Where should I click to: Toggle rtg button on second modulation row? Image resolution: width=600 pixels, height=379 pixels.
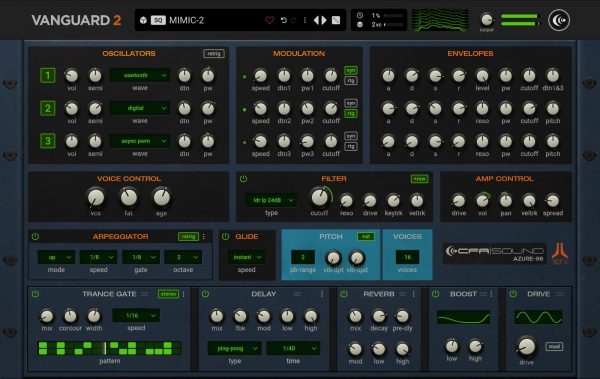click(351, 114)
